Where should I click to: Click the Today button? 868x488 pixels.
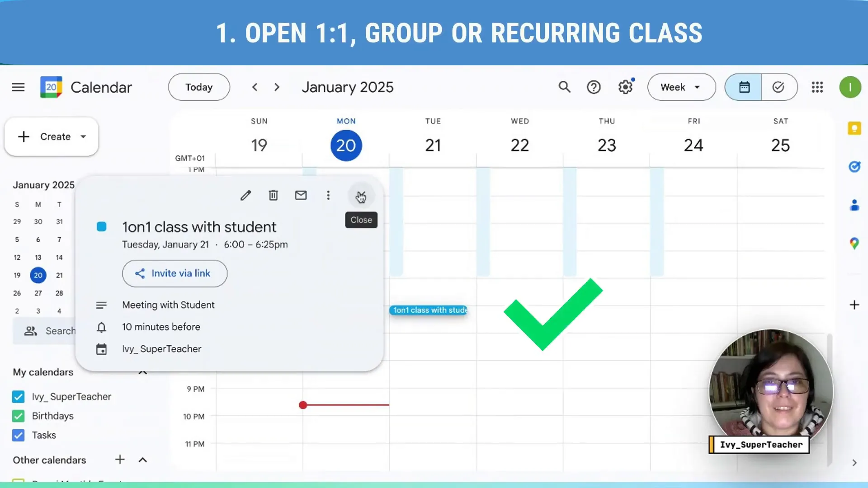tap(198, 87)
